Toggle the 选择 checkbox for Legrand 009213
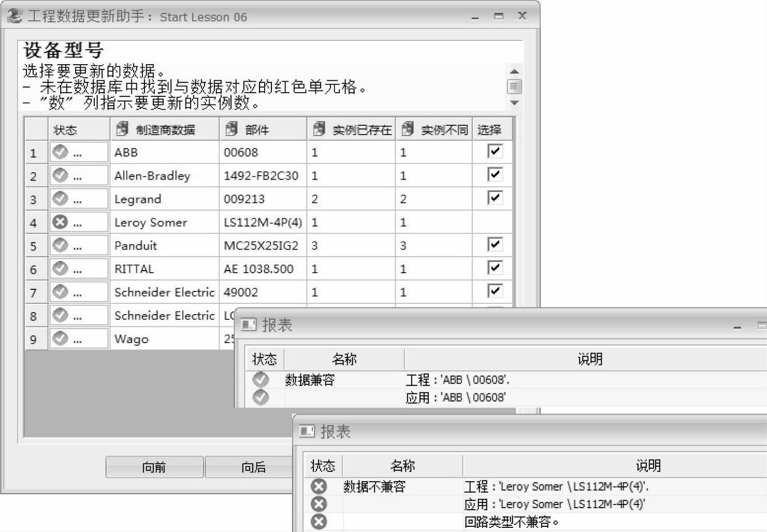Image resolution: width=767 pixels, height=532 pixels. coord(495,198)
